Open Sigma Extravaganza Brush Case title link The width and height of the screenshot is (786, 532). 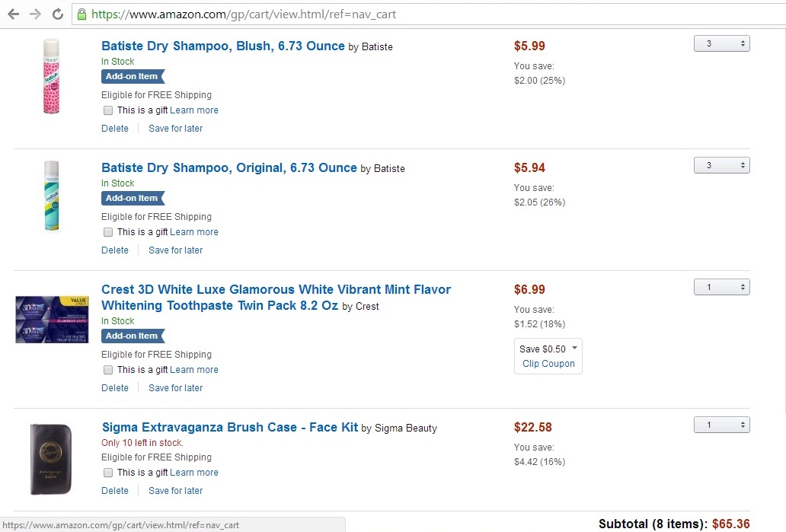tap(229, 427)
